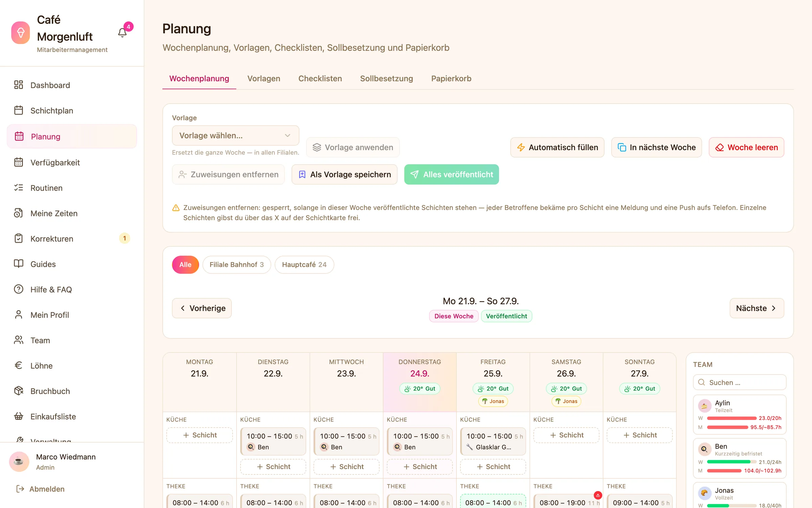Select the Alle branch filter
This screenshot has width=812, height=508.
tap(185, 264)
